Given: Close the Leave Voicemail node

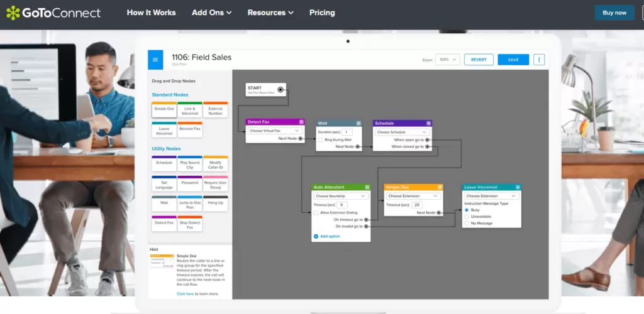Looking at the screenshot, I should (x=518, y=187).
